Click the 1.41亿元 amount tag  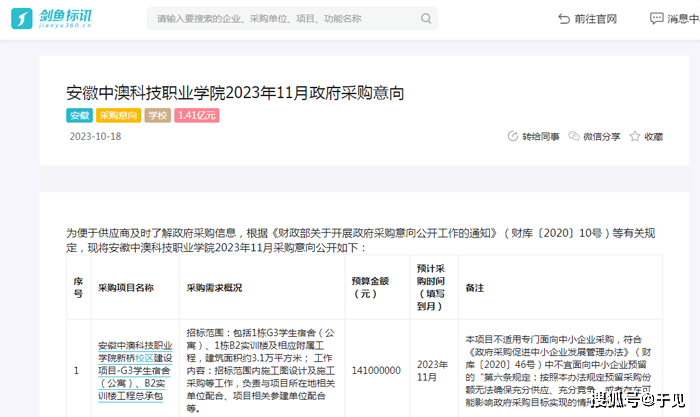pos(197,115)
